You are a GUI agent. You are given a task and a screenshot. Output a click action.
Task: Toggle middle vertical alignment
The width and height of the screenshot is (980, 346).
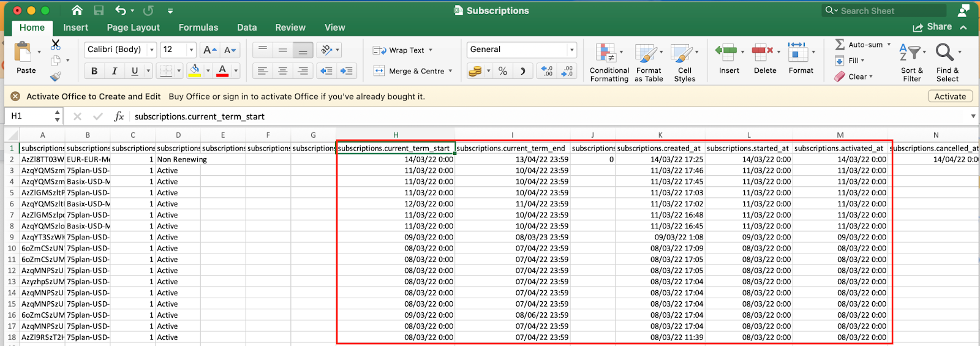coord(283,50)
